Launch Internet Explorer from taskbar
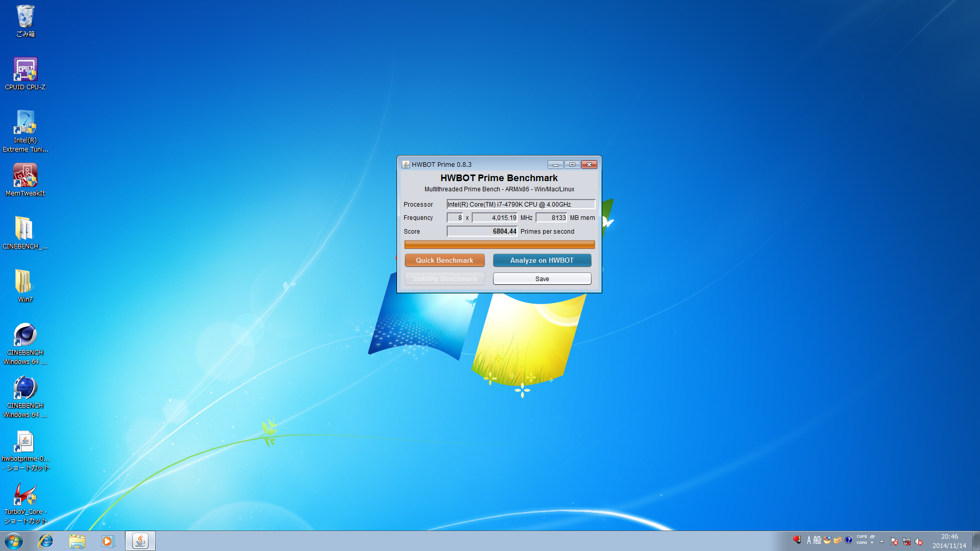 [46, 541]
